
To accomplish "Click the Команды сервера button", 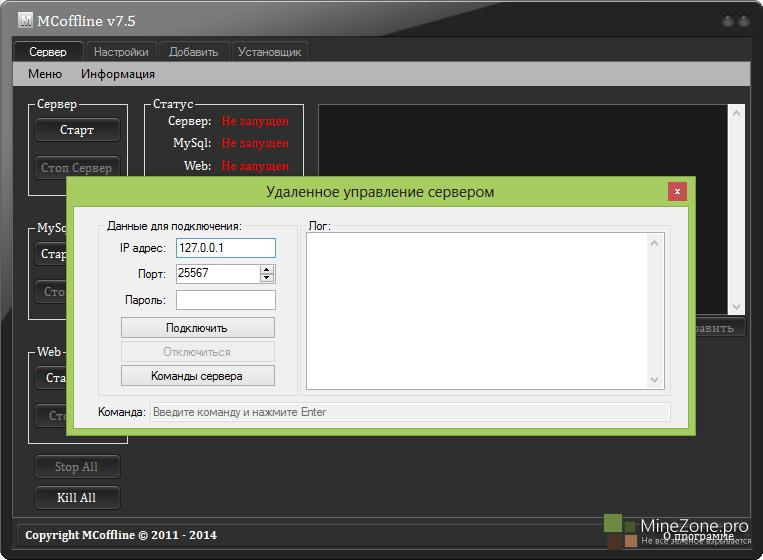I will pyautogui.click(x=197, y=376).
